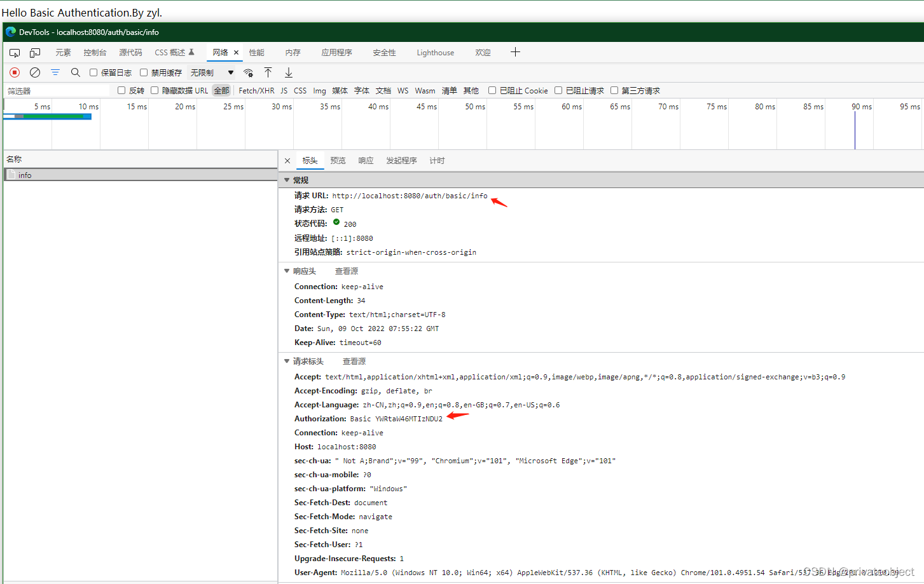Toggle 隐藏数据 URL checkbox
This screenshot has height=584, width=924.
point(155,90)
